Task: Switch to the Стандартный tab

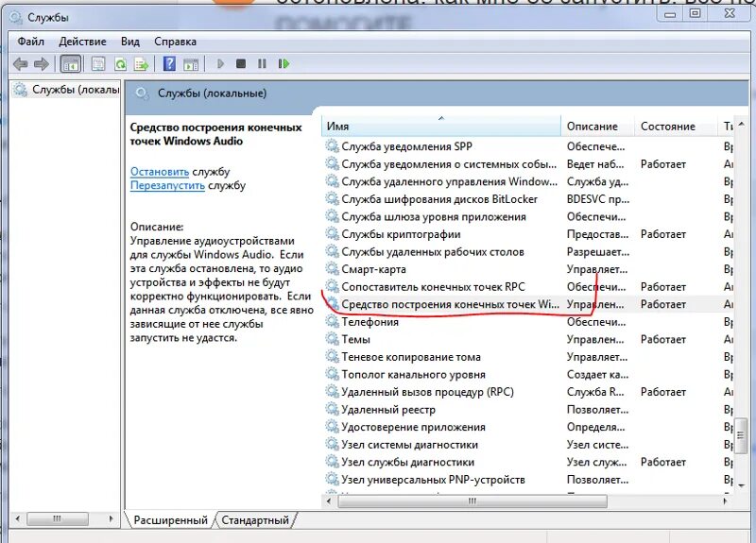Action: (x=255, y=520)
